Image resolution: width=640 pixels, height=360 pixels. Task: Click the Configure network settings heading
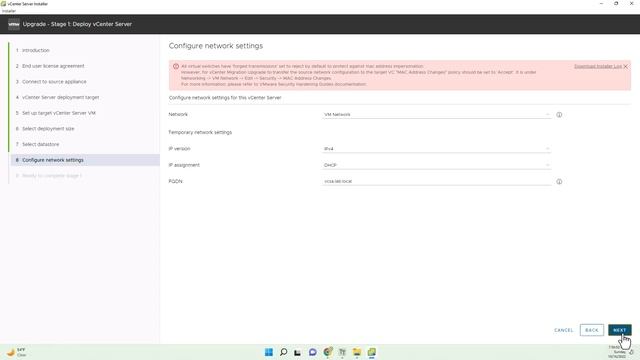[x=216, y=46]
